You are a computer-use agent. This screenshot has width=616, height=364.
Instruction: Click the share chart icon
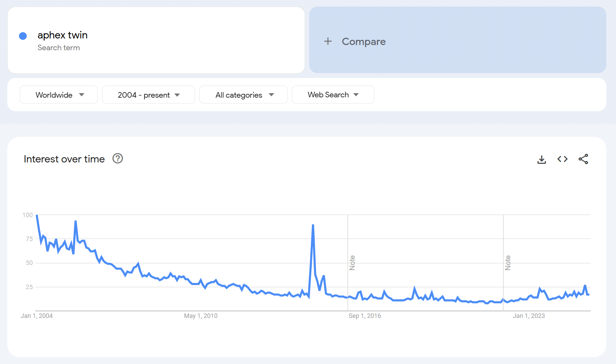point(583,159)
